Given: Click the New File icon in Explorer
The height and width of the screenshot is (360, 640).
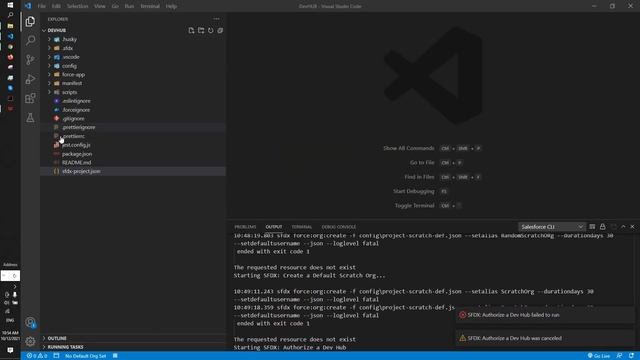Looking at the screenshot, I should click(x=191, y=31).
